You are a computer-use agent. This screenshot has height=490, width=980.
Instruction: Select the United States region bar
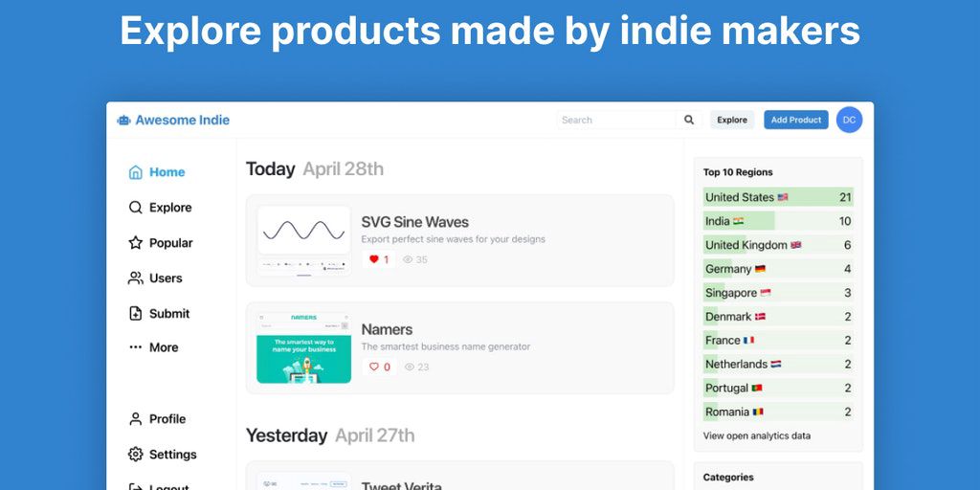(x=777, y=197)
